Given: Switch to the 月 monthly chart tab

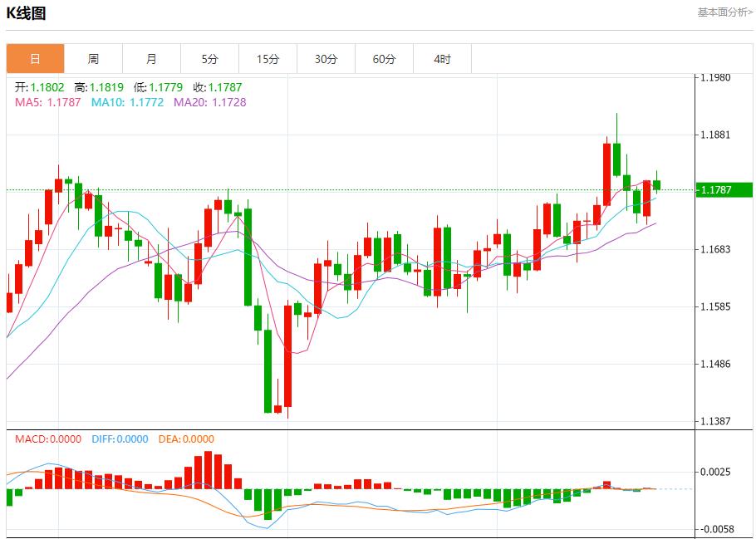Looking at the screenshot, I should 150,58.
